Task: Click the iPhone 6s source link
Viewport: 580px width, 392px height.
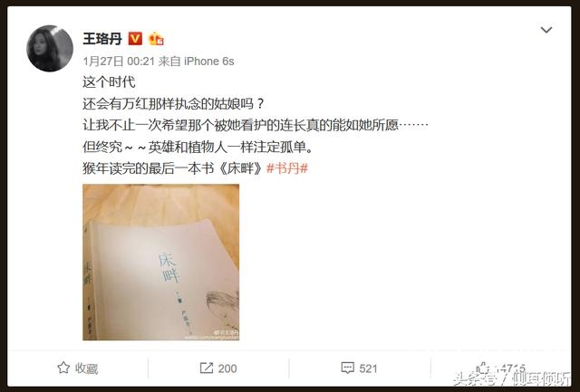Action: click(209, 62)
